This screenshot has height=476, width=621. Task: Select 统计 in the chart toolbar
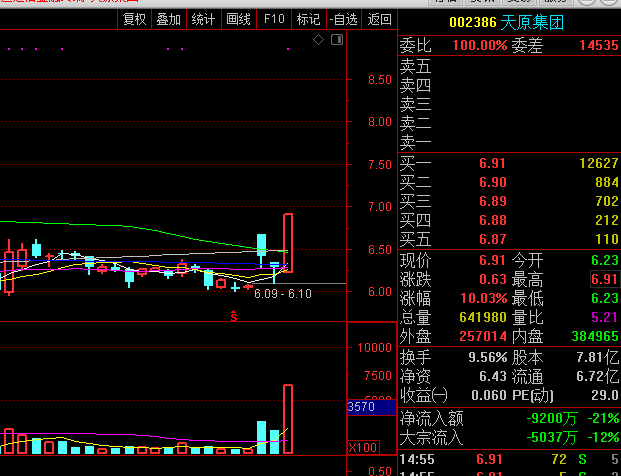pyautogui.click(x=203, y=19)
